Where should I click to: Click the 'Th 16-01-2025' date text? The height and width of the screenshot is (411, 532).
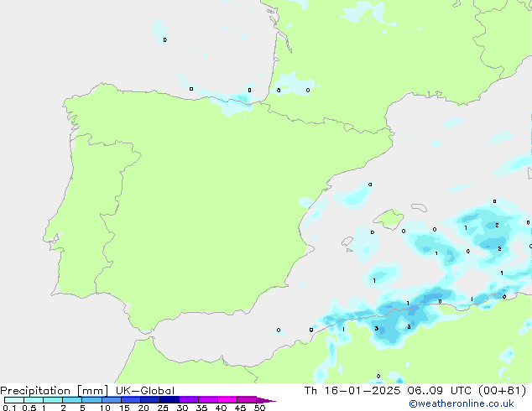[352, 391]
